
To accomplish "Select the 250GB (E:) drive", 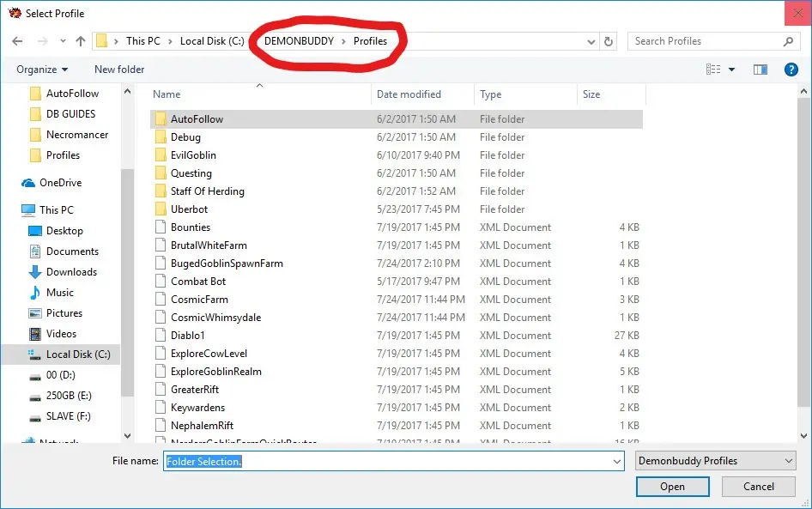I will (x=59, y=396).
